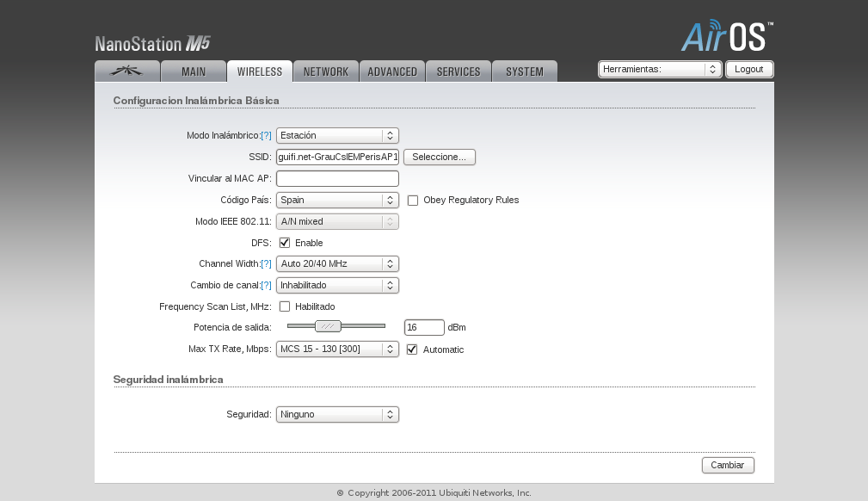Screen dimensions: 868x501
Task: Expand the Código País dropdown
Action: tap(337, 201)
